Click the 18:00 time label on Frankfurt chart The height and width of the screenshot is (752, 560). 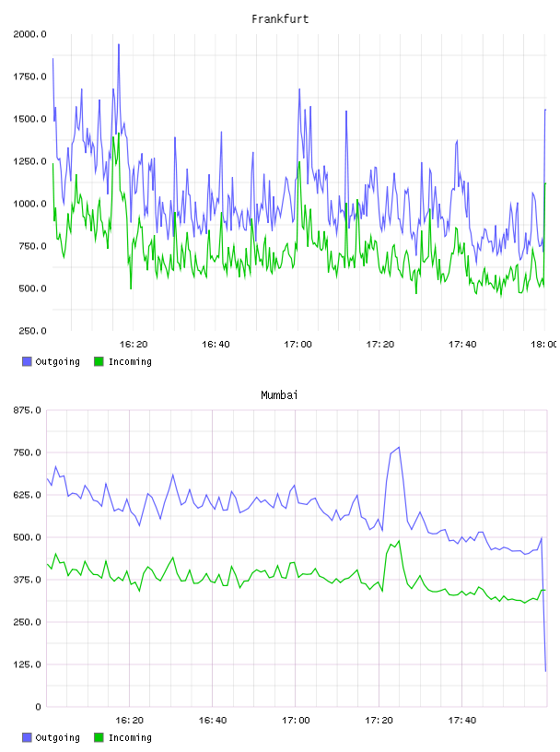543,345
